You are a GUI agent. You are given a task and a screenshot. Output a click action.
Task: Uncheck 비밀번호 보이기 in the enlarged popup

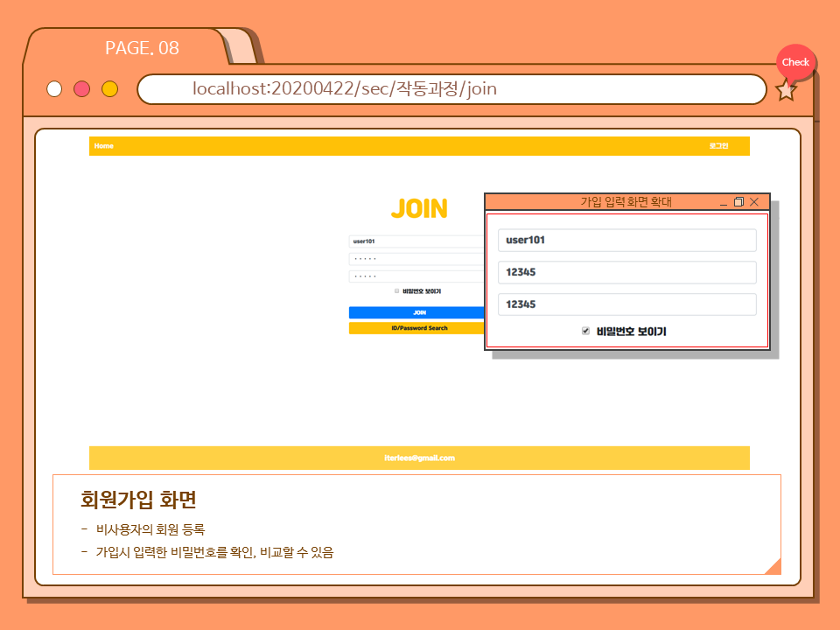[586, 331]
